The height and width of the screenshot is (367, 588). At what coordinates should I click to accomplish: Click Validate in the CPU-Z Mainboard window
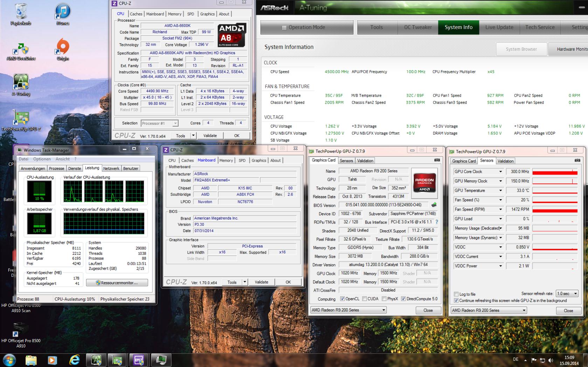pyautogui.click(x=261, y=282)
